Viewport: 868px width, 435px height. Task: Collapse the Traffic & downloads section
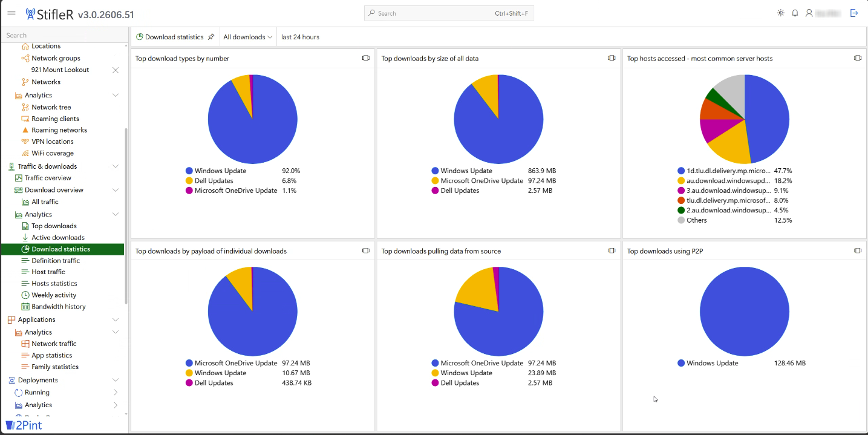pos(116,166)
